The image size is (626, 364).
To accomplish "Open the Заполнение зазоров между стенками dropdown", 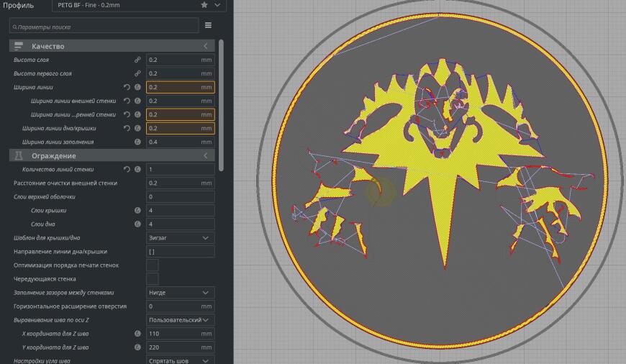I will 180,293.
